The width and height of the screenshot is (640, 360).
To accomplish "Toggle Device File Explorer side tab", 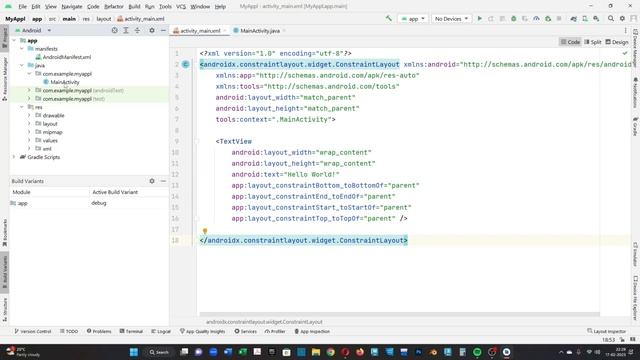I will point(636,298).
